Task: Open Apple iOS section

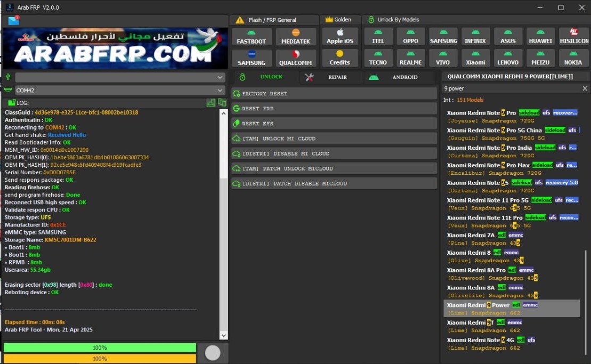Action: tap(340, 37)
